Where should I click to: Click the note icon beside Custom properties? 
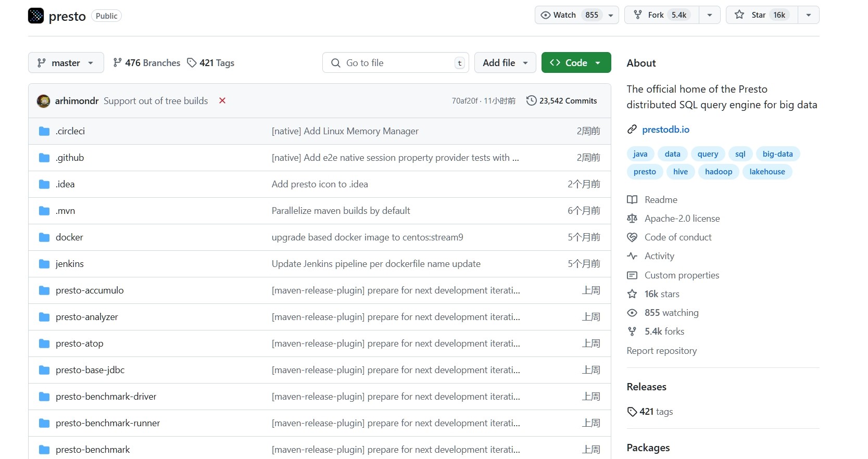[x=632, y=275]
